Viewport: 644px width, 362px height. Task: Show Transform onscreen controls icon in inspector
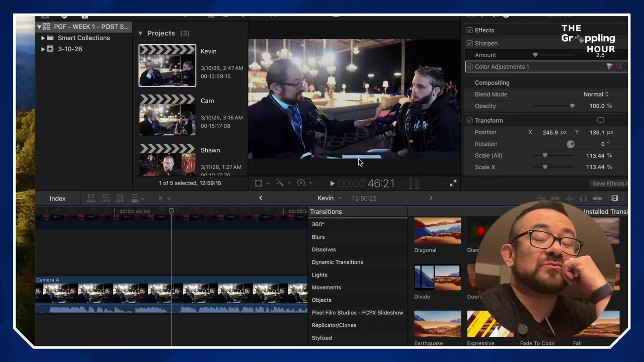[600, 120]
